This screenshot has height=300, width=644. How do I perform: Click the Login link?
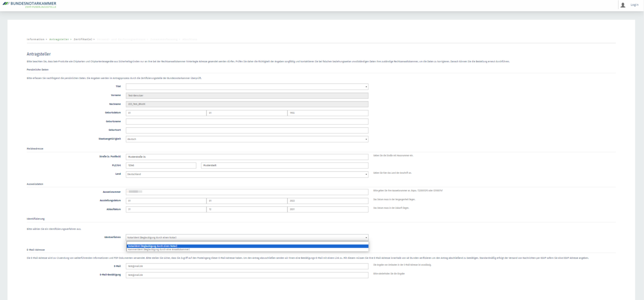click(x=634, y=5)
